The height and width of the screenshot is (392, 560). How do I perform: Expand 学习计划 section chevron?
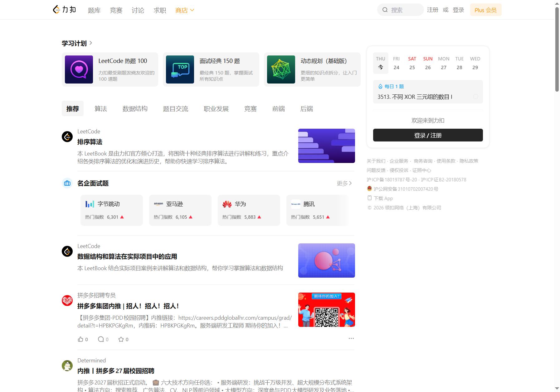tap(91, 43)
